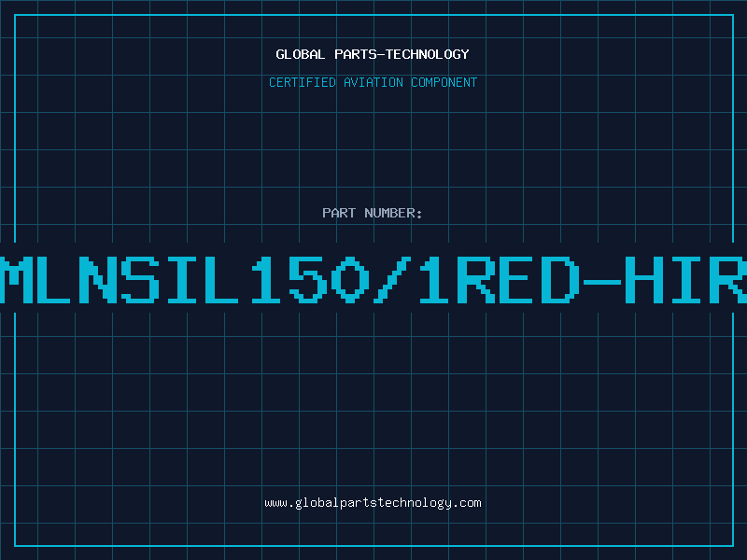Click the digit 1 before RED

(x=433, y=280)
